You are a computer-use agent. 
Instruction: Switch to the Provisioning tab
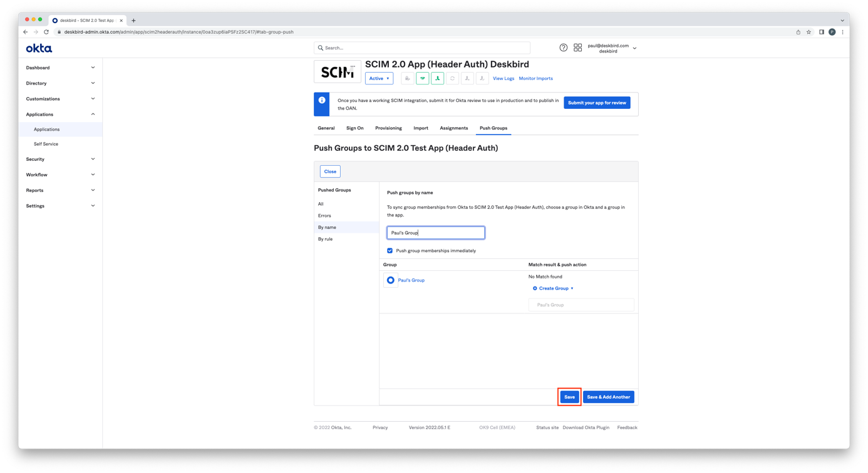pos(388,128)
